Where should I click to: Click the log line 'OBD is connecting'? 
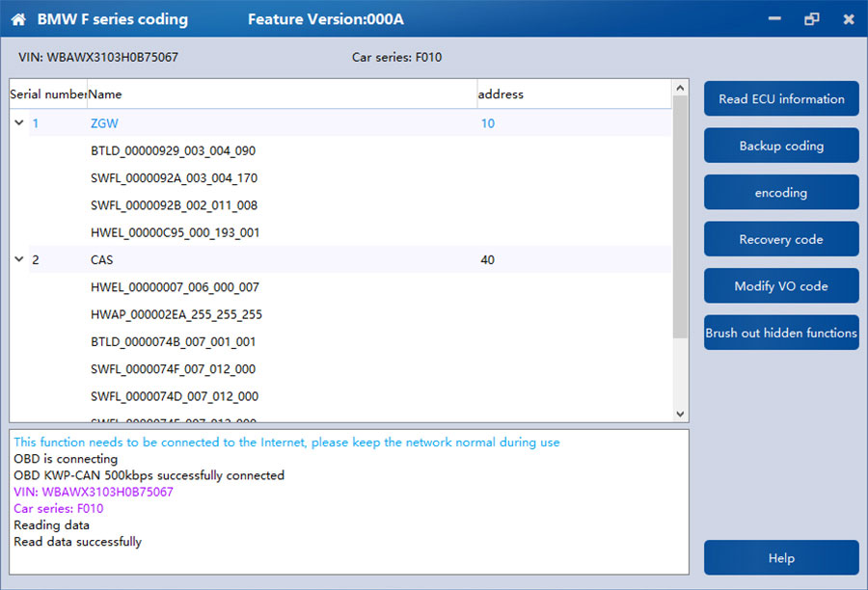pos(66,459)
